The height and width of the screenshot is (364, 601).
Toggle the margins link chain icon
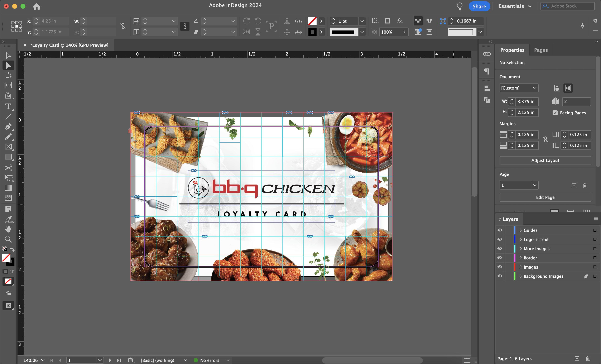coord(545,140)
